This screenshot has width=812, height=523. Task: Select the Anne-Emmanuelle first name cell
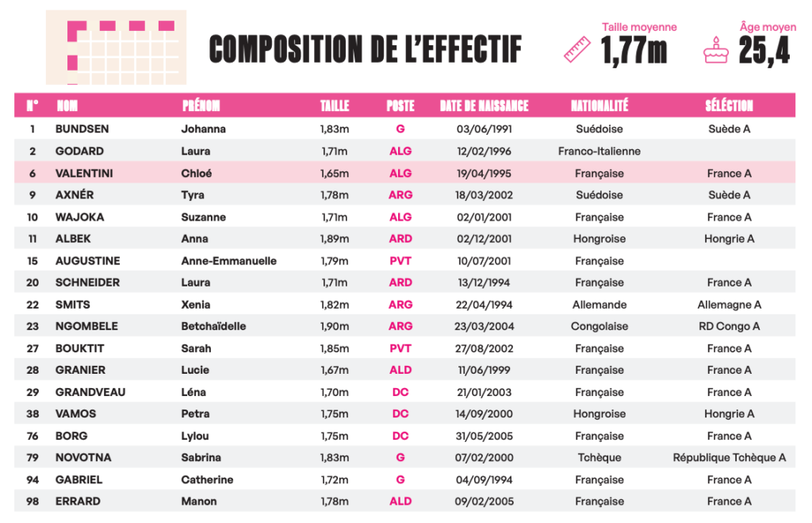point(228,260)
